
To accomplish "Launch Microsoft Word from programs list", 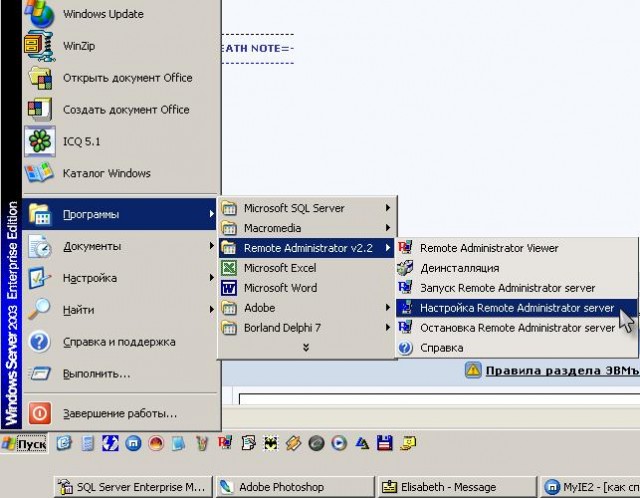I will [x=279, y=288].
